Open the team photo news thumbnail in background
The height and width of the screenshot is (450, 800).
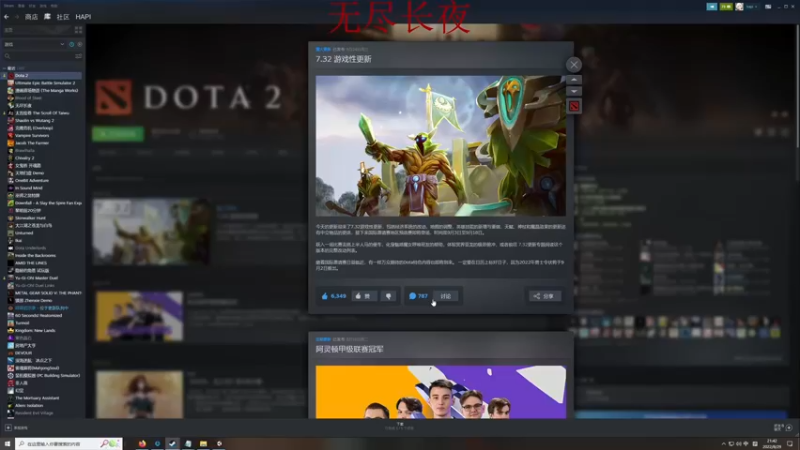[x=139, y=316]
